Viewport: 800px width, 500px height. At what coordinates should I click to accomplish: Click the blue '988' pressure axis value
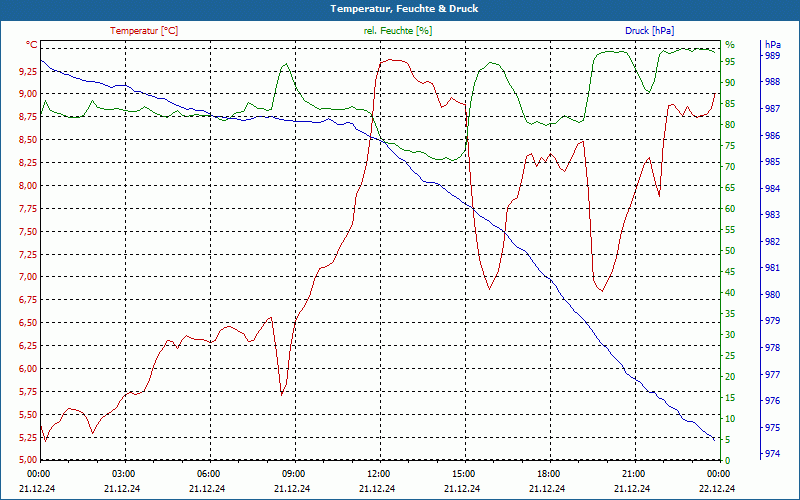(772, 82)
